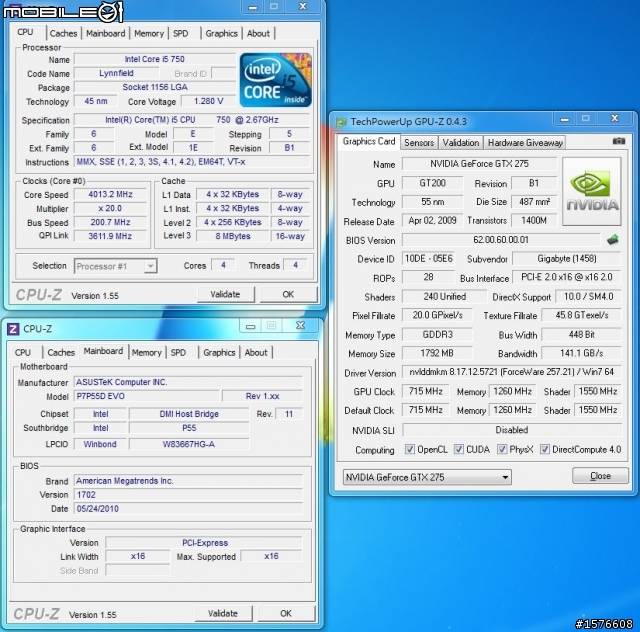Click the NVIDIA SLI Disabled field
640x632 pixels.
click(x=512, y=430)
